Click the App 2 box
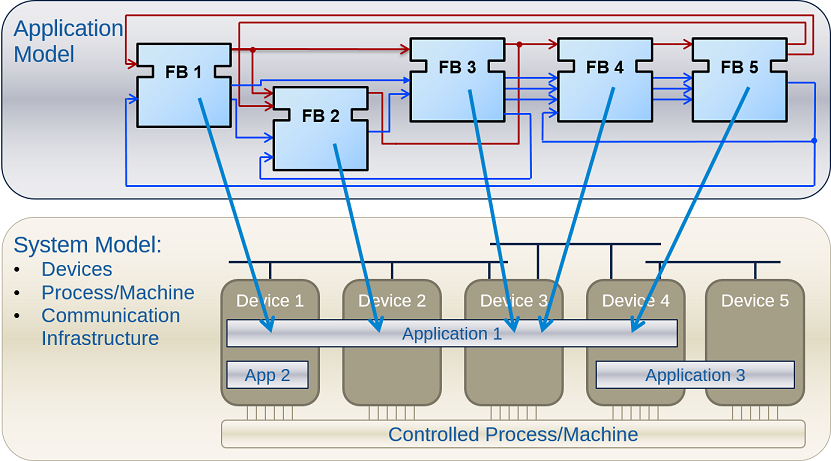Screen dimensions: 831x461 pos(267,375)
